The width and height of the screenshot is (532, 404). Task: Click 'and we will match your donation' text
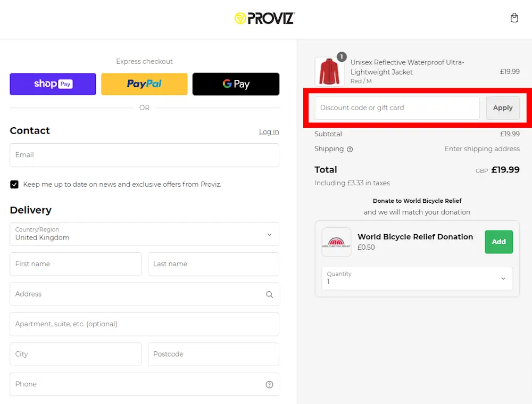click(417, 212)
